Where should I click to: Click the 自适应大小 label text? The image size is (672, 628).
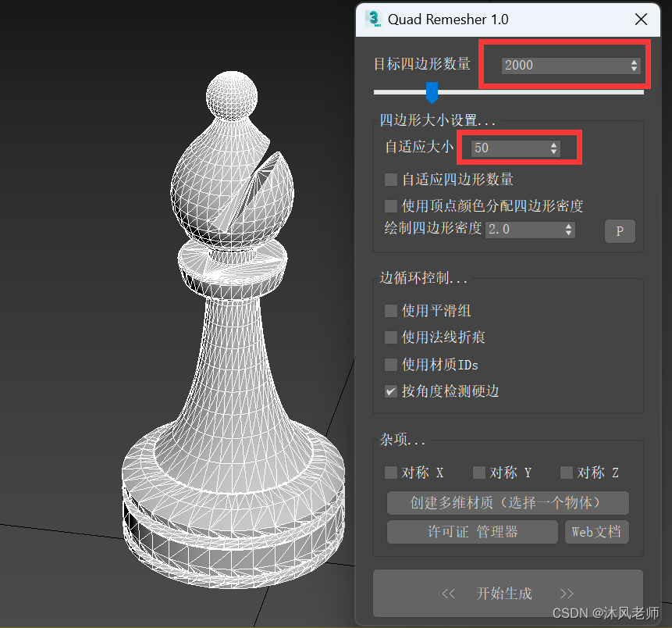[419, 147]
